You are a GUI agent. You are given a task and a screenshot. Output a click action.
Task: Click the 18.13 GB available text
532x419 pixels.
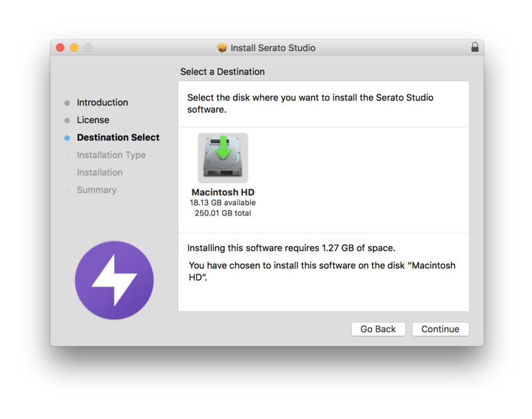click(x=223, y=203)
